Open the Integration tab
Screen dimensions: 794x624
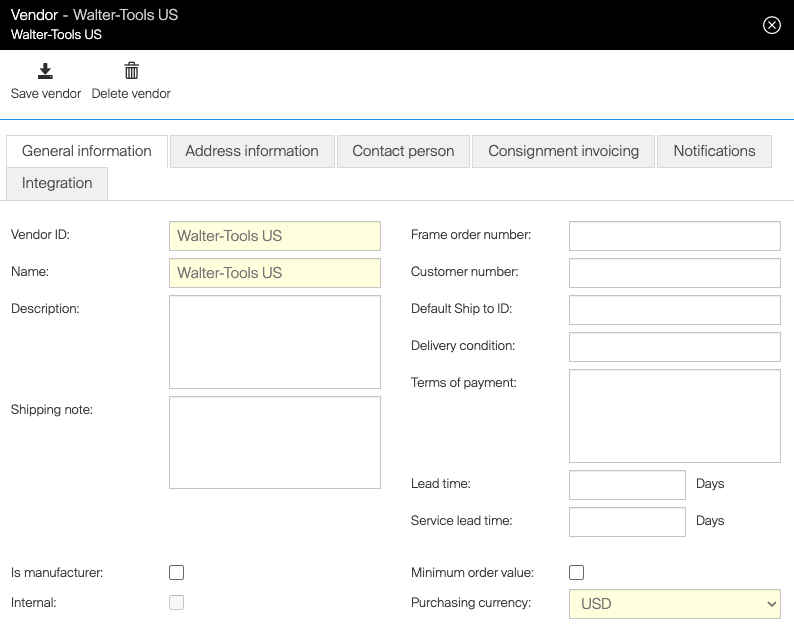coord(57,183)
